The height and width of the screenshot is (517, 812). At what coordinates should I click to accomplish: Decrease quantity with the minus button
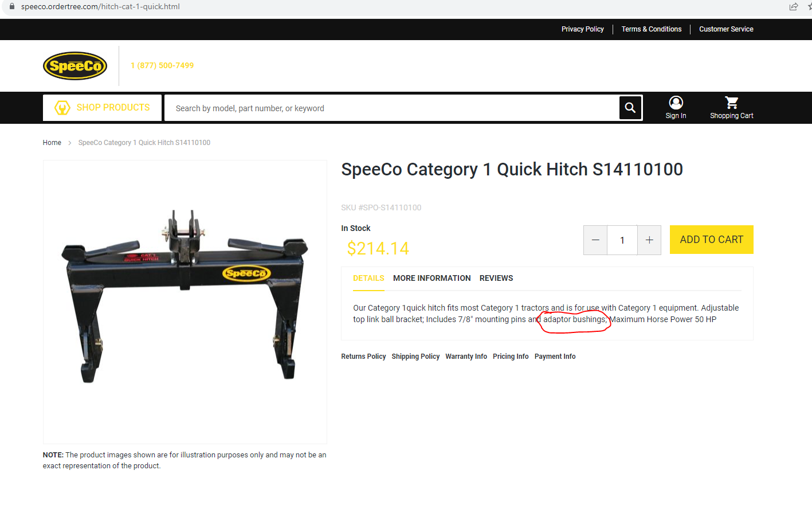(x=595, y=240)
